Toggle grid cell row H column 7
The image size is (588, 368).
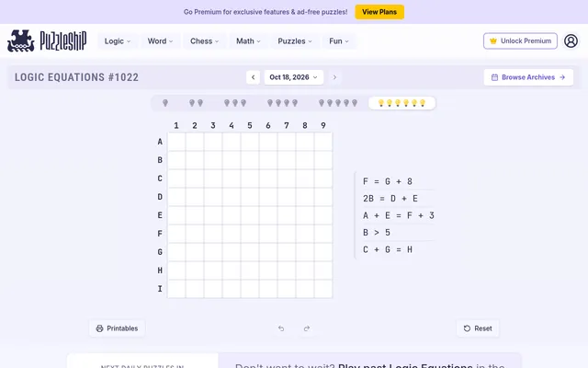tap(287, 270)
